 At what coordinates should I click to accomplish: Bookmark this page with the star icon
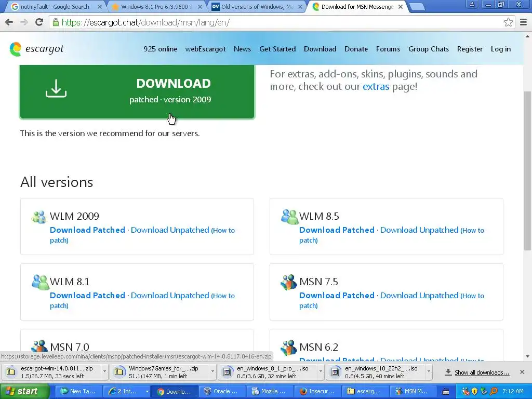(508, 22)
